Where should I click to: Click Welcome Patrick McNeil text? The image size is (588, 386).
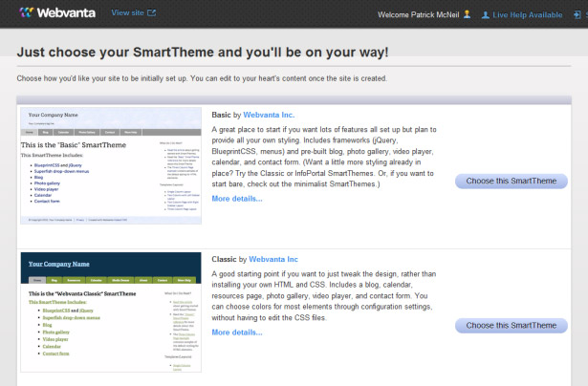418,15
